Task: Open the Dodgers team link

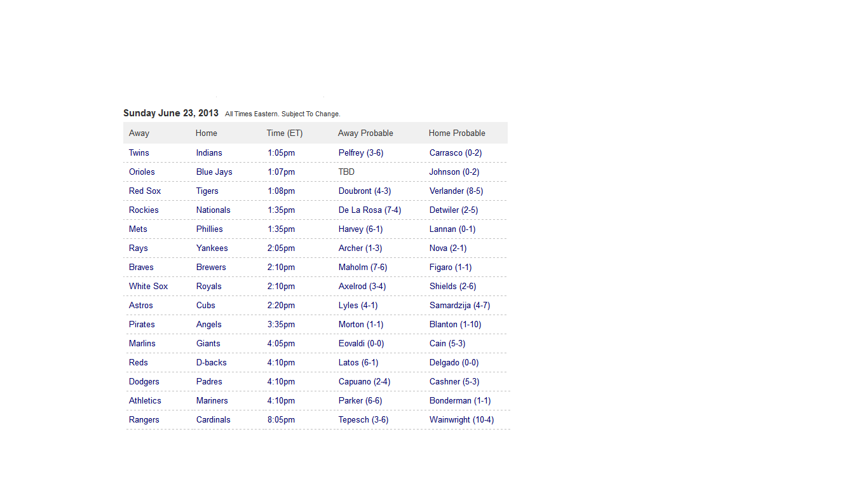Action: click(x=144, y=381)
